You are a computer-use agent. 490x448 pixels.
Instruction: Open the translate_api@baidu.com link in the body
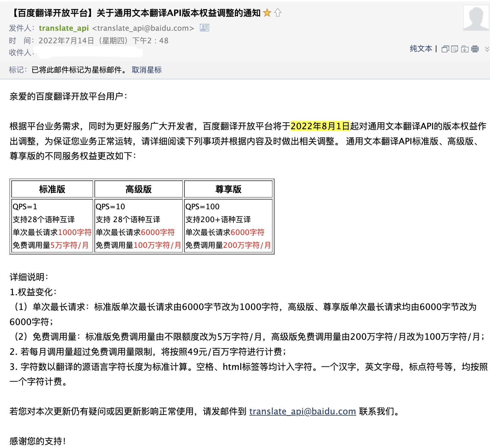click(302, 411)
